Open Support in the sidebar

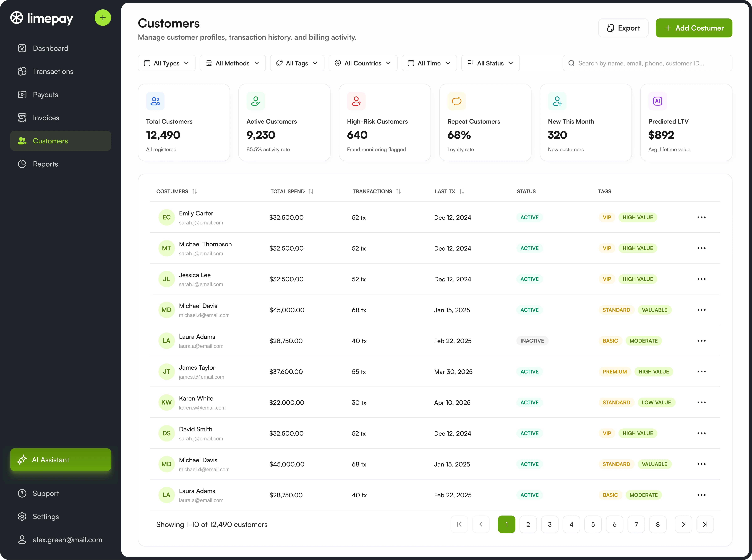click(61, 494)
